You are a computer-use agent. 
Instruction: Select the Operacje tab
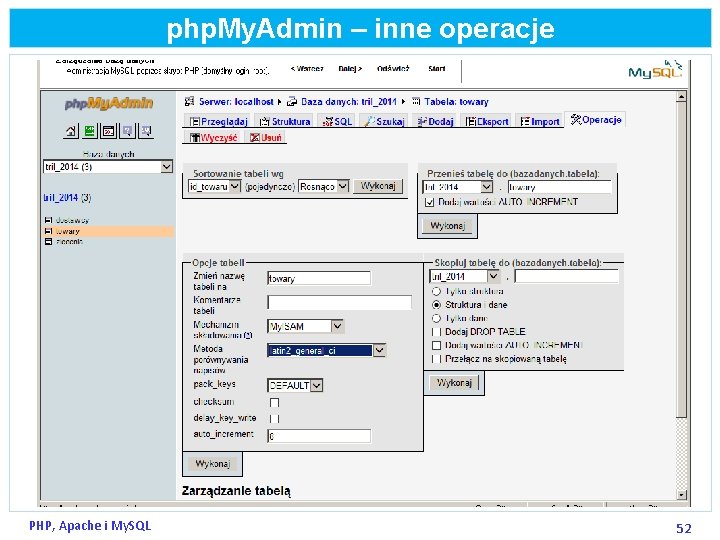(596, 120)
